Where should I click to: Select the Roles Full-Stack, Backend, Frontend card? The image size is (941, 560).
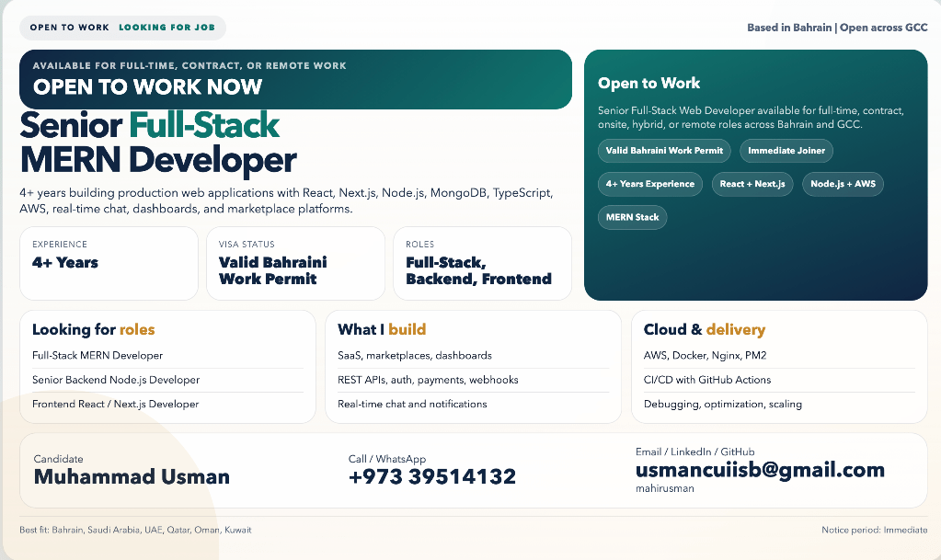pyautogui.click(x=482, y=263)
